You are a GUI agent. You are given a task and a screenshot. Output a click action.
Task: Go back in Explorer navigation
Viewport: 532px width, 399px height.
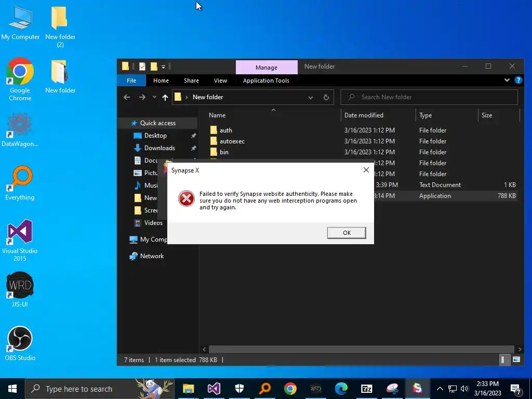(x=127, y=97)
